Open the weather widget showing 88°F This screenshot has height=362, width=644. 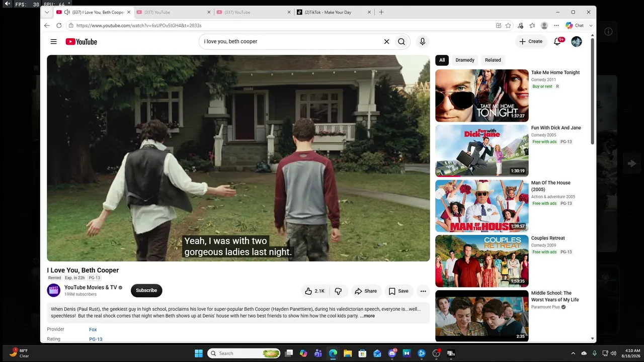[x=19, y=353]
